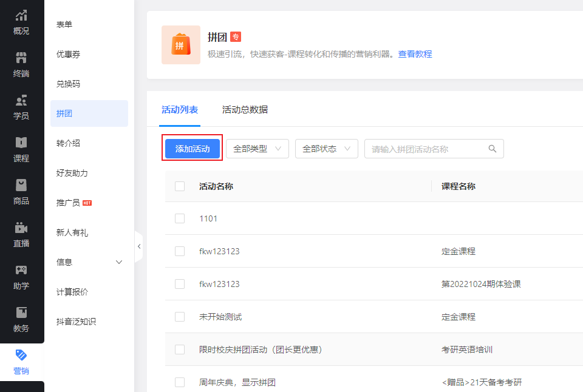
Task: Click the HOT badge next to 推广员
Action: (87, 203)
